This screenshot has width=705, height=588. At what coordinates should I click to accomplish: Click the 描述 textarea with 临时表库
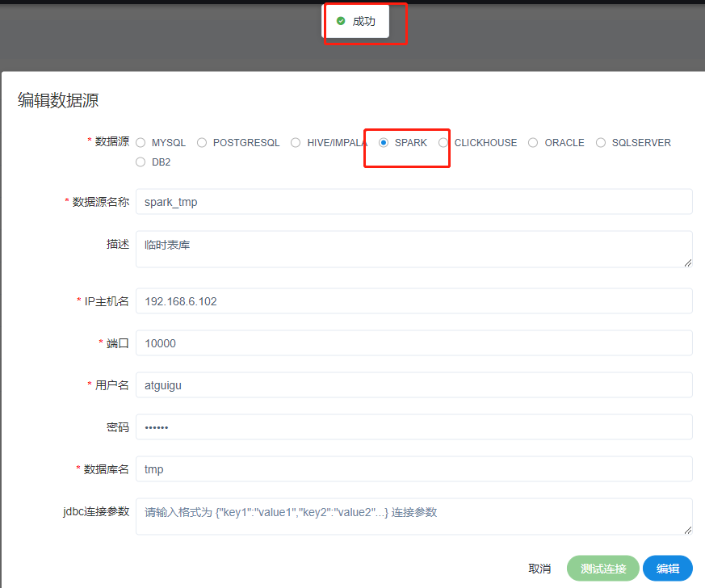coord(413,250)
